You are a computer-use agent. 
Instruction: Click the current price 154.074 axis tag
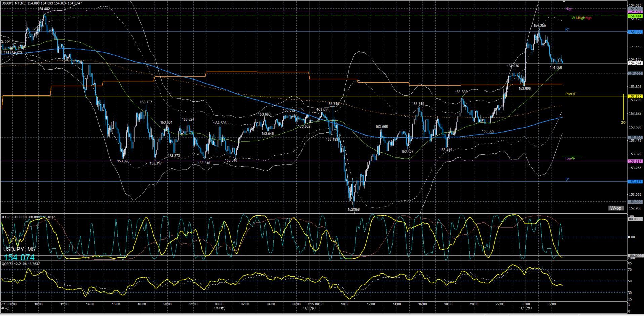635,63
